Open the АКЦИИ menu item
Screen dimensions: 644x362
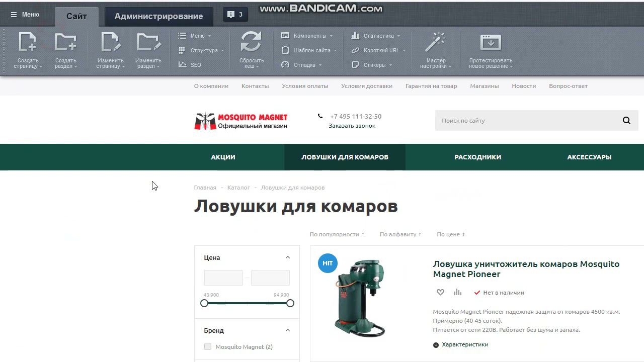pos(223,157)
